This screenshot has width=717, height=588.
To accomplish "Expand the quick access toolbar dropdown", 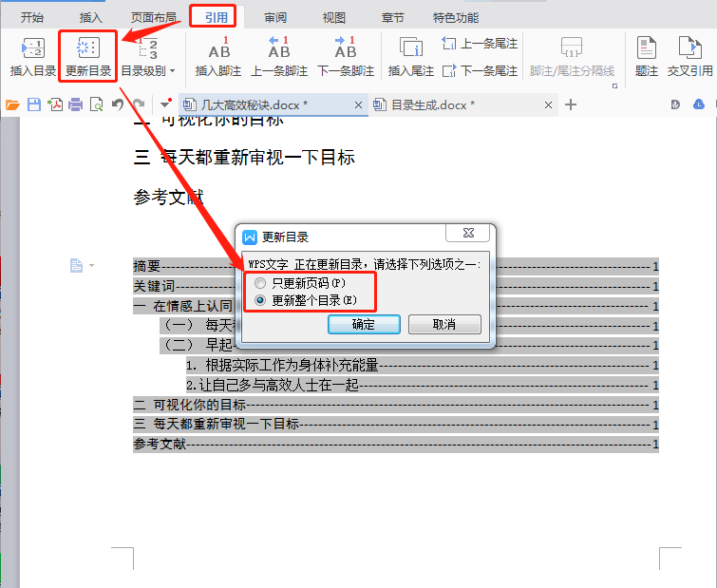I will 165,105.
